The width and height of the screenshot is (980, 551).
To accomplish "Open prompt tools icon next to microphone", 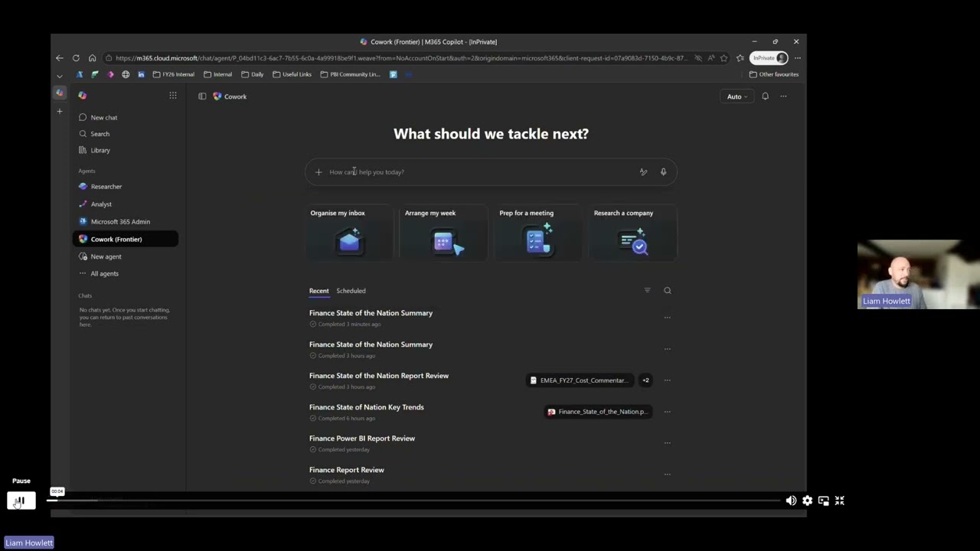I will (x=643, y=172).
